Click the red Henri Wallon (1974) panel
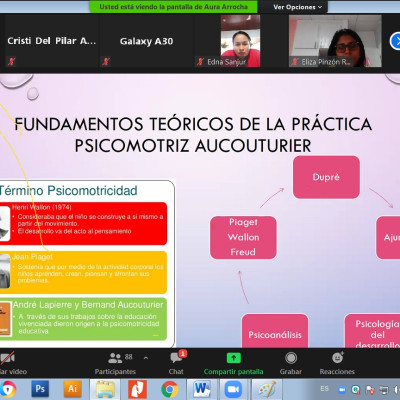This screenshot has width=400, height=400. pos(83,223)
